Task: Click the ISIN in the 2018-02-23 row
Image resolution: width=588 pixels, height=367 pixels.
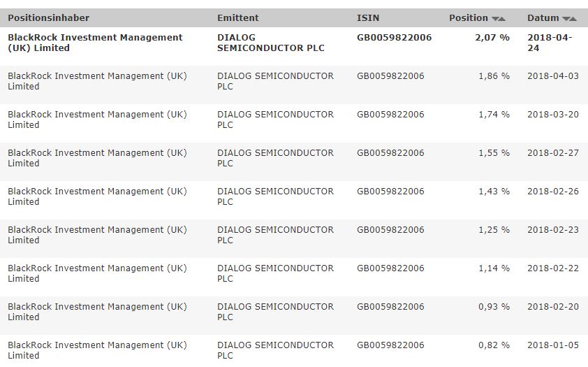Action: click(390, 230)
